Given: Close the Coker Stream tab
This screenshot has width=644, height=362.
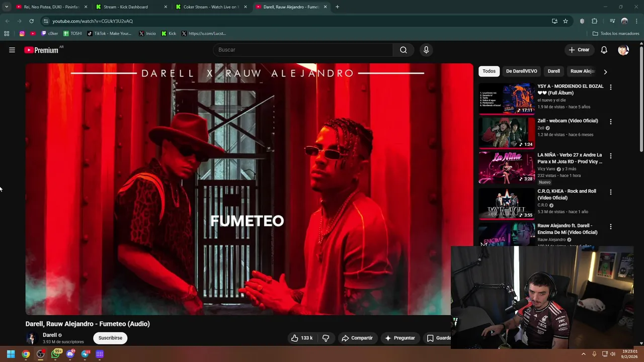Looking at the screenshot, I should coord(245,7).
